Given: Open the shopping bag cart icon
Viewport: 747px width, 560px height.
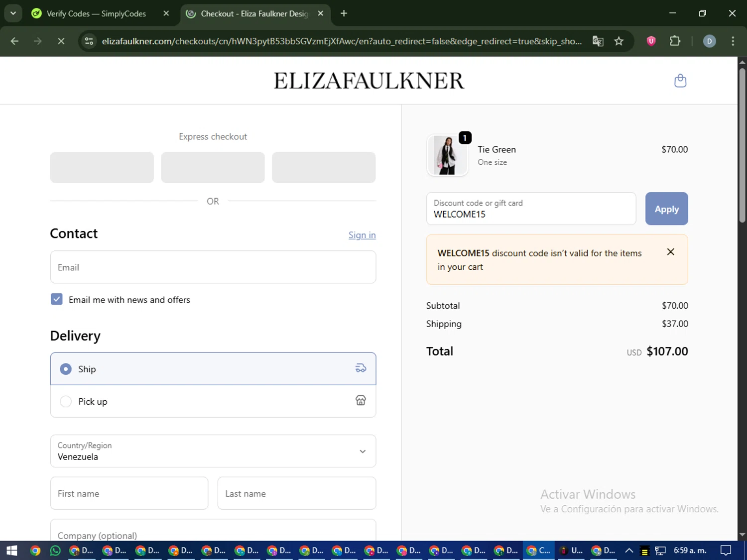Looking at the screenshot, I should pos(680,81).
